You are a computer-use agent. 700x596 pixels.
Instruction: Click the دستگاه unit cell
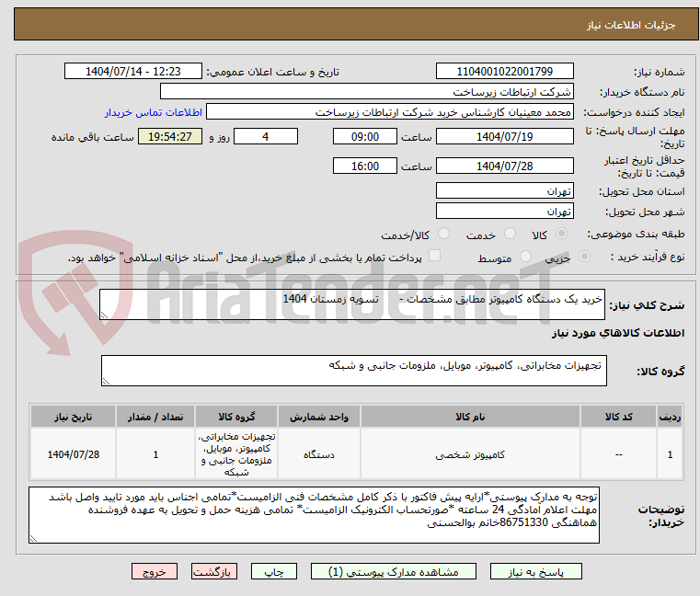coord(319,454)
